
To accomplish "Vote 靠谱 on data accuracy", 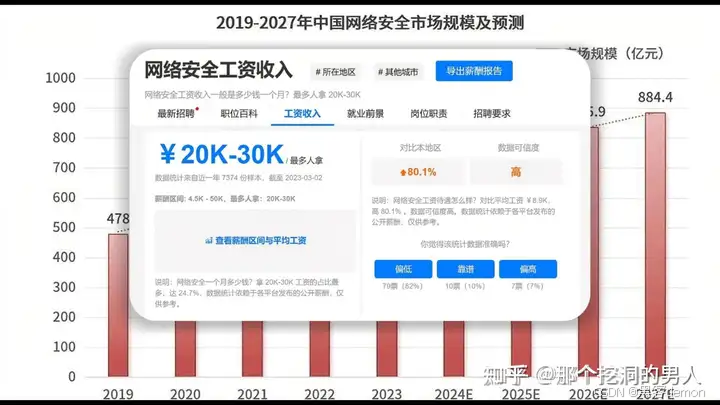I will pos(466,269).
